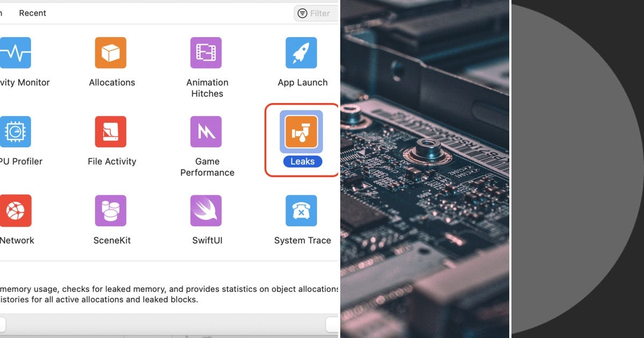The width and height of the screenshot is (644, 338).
Task: Select the Network instrument icon
Action: (x=16, y=210)
